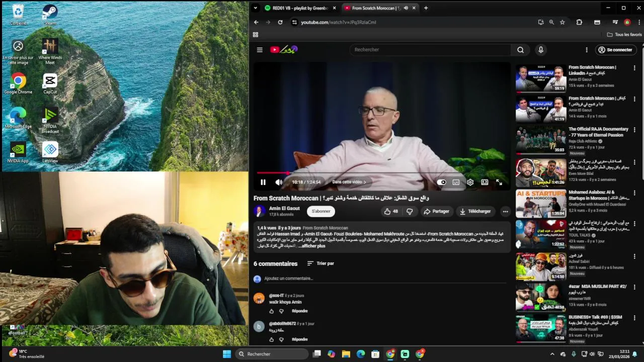
Task: Open more actions beside Télécharger
Action: pos(505,211)
